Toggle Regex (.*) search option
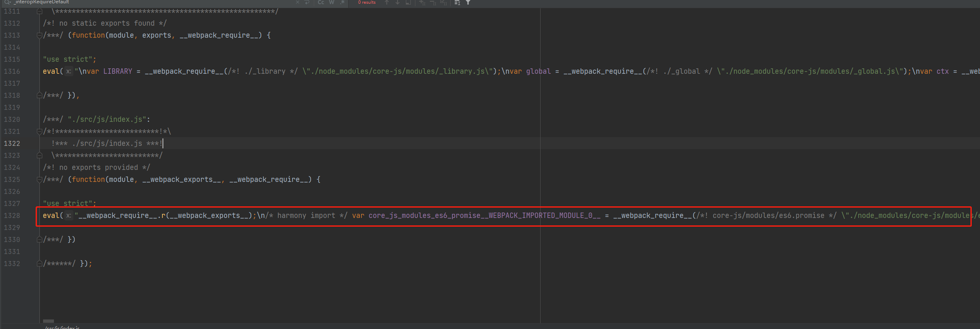 click(x=342, y=2)
